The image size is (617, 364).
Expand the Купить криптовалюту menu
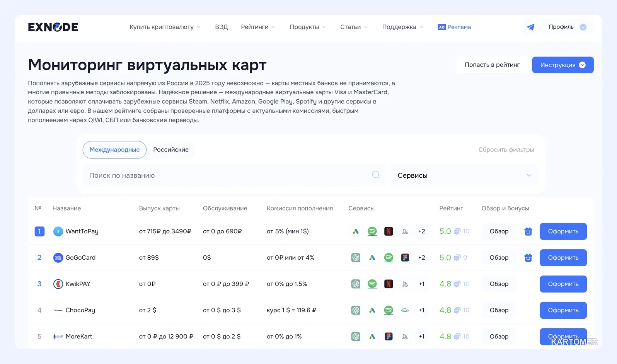[165, 27]
